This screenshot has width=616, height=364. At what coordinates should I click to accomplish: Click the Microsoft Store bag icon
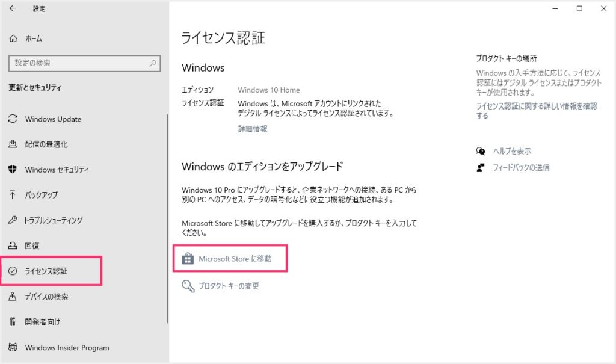[x=188, y=259]
